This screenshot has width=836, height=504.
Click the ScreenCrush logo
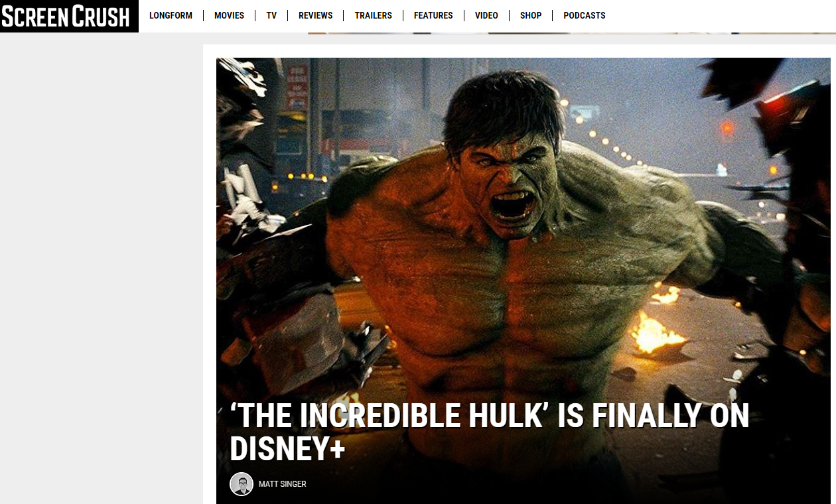click(x=69, y=16)
